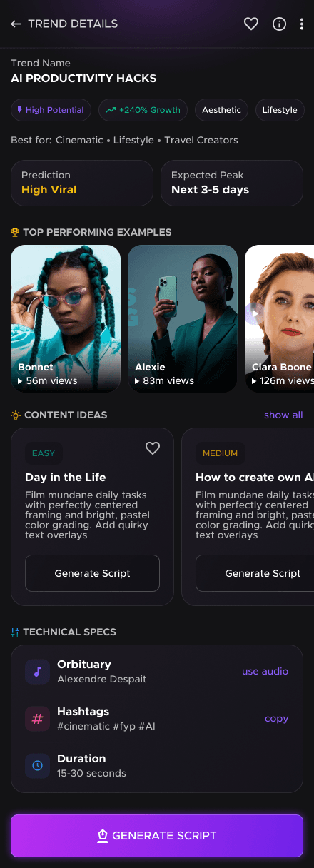Generate Script for the Medium idea card
Viewport: 314px width, 868px height.
click(255, 573)
